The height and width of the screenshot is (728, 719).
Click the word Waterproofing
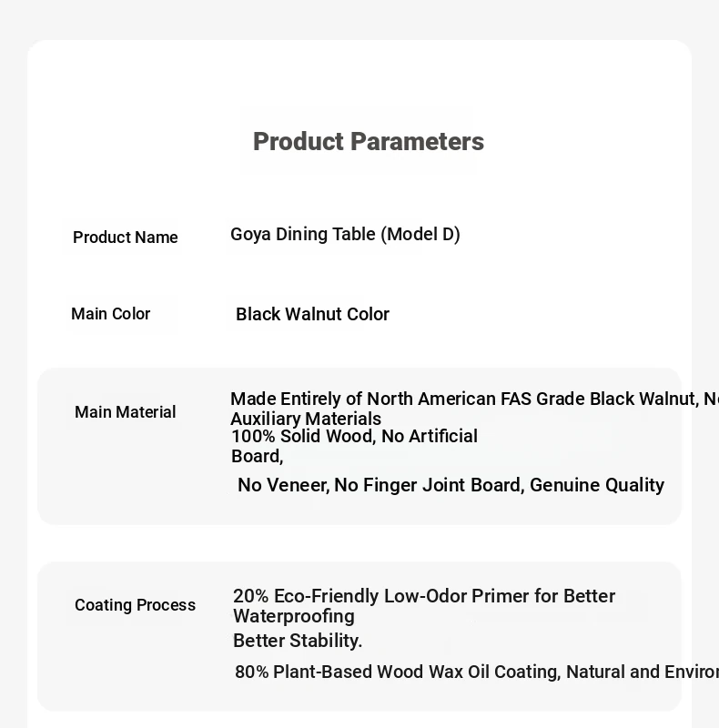pos(293,617)
